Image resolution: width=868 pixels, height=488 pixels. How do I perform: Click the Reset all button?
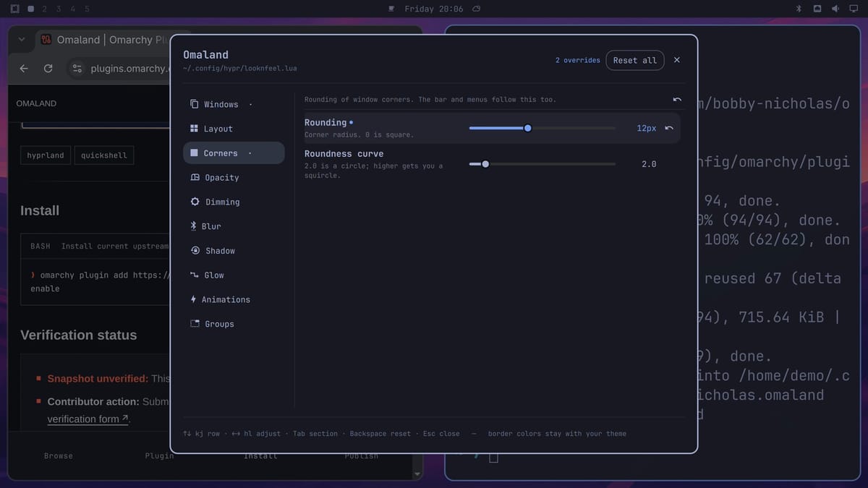tap(635, 60)
